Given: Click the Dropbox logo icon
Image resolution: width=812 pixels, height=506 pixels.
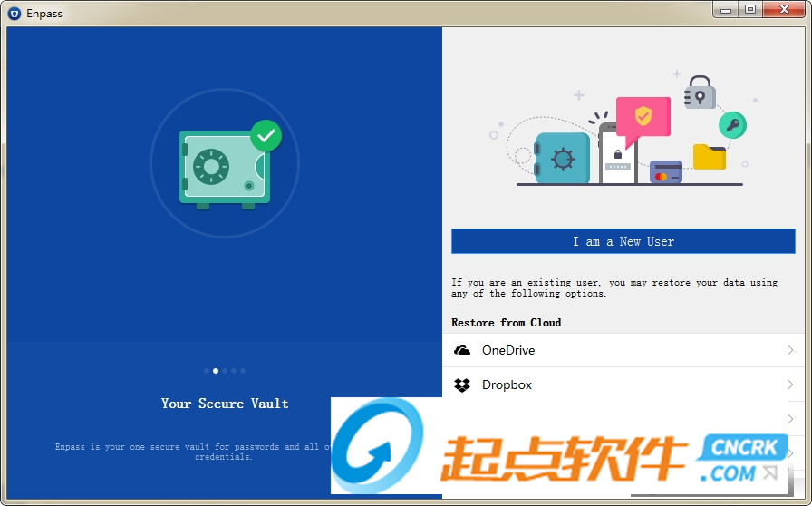Looking at the screenshot, I should click(x=462, y=384).
